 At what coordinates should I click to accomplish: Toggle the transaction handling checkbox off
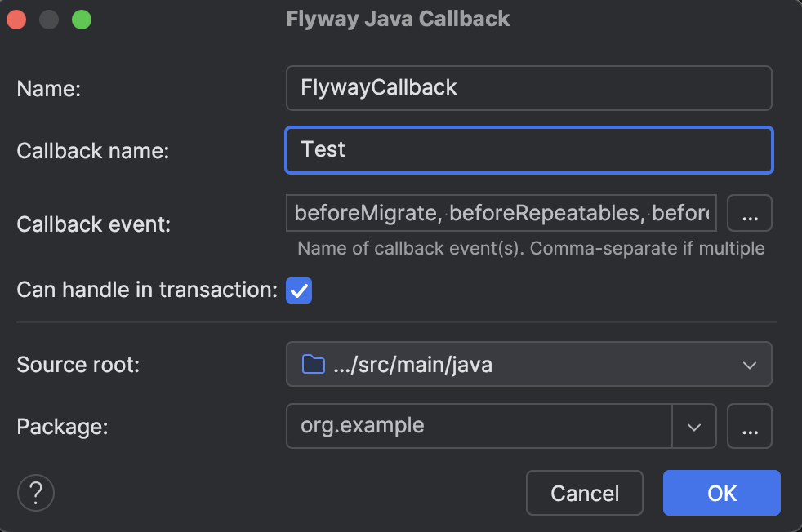299,290
